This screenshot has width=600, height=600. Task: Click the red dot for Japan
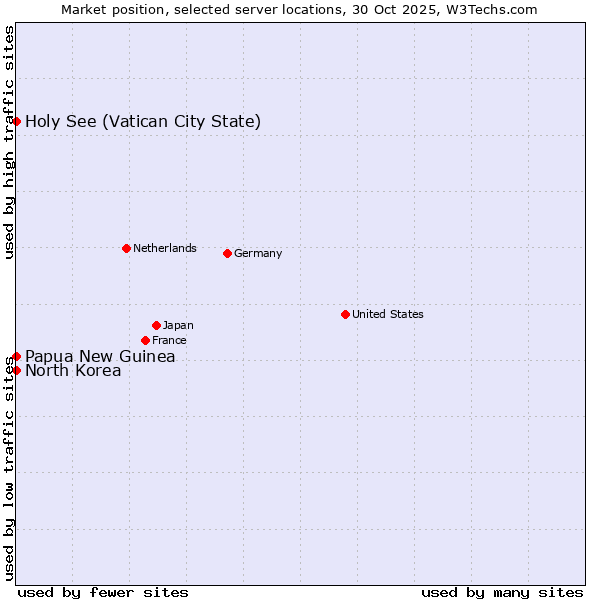(x=156, y=325)
